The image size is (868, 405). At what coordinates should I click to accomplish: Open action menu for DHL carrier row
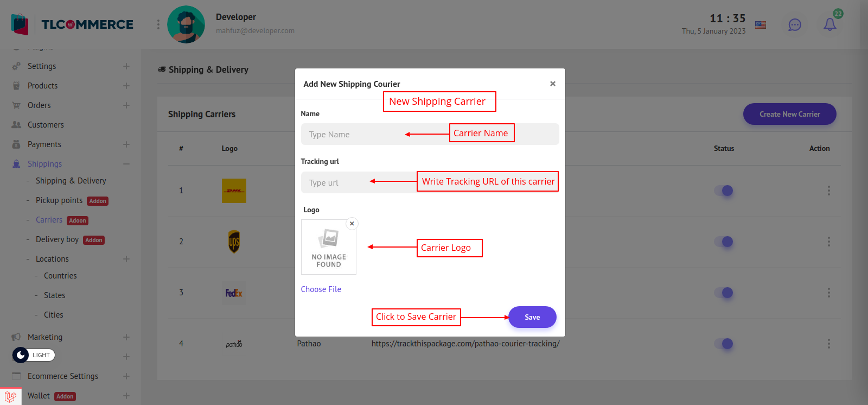[x=828, y=191]
